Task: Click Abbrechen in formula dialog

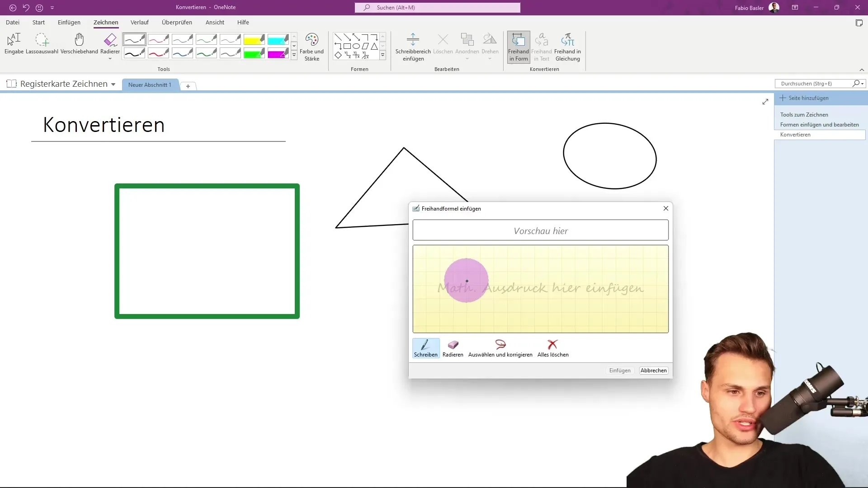Action: [654, 371]
